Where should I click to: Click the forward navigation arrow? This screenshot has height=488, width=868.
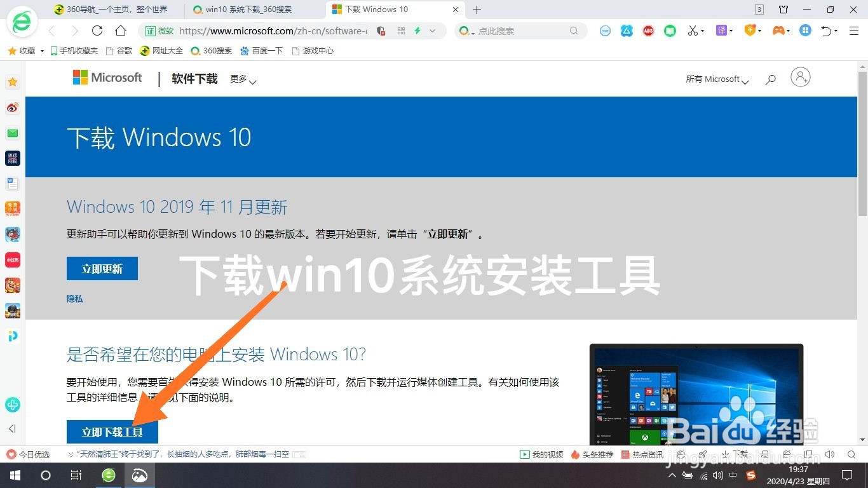[x=75, y=30]
